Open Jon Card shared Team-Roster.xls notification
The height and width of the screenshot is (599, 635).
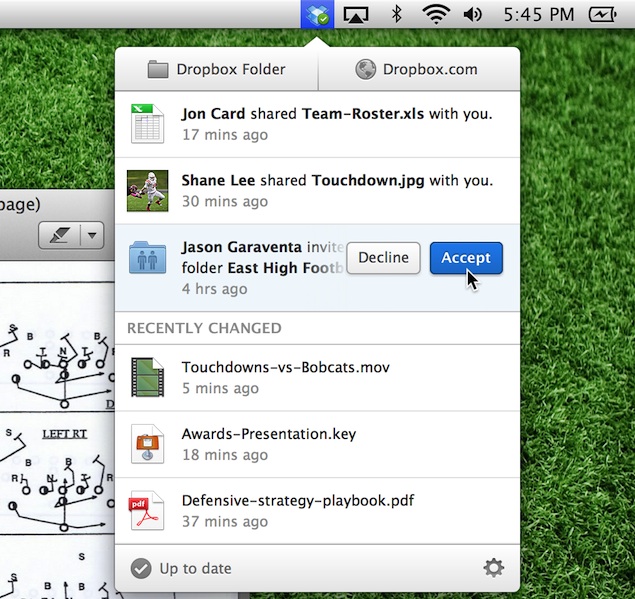[318, 124]
